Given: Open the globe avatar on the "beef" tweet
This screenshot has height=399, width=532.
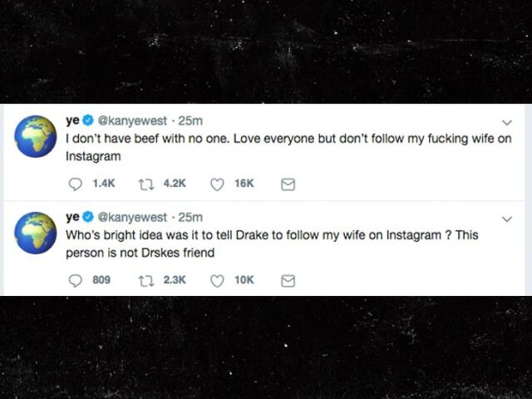Looking at the screenshot, I should tap(36, 137).
